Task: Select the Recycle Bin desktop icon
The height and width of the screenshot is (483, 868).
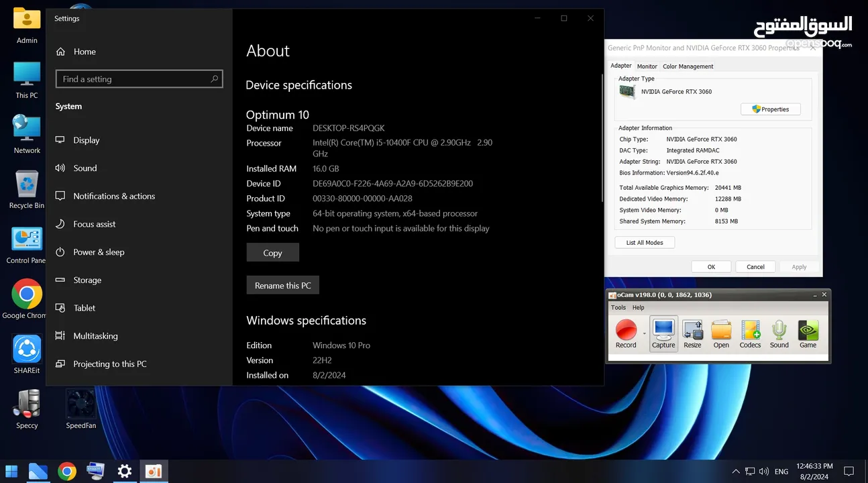Action: [27, 190]
